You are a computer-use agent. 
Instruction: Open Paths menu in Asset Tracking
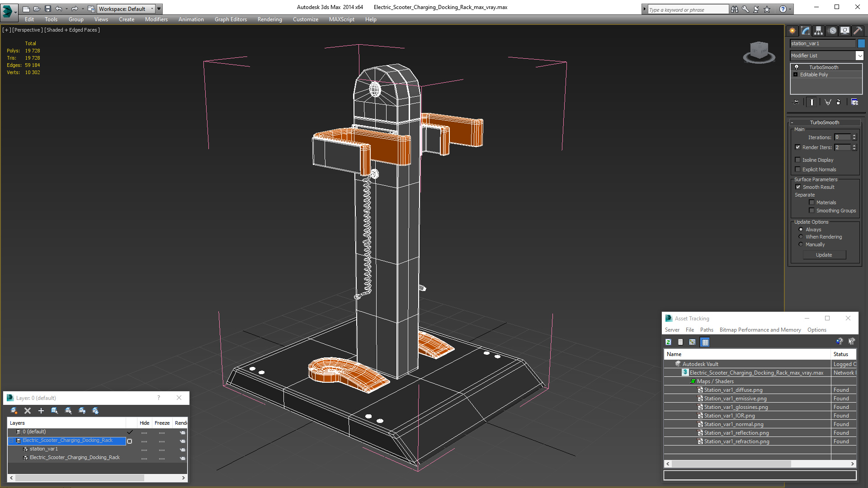[707, 330]
